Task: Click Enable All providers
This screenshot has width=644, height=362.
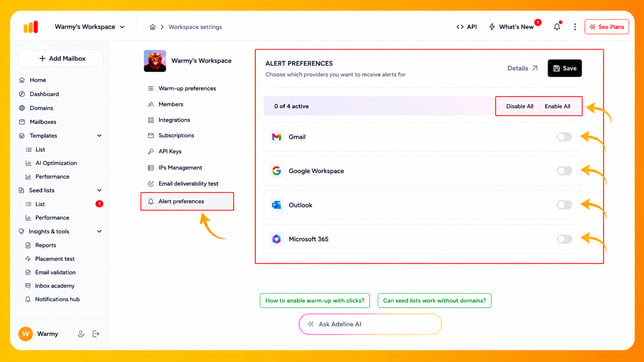Action: click(557, 106)
